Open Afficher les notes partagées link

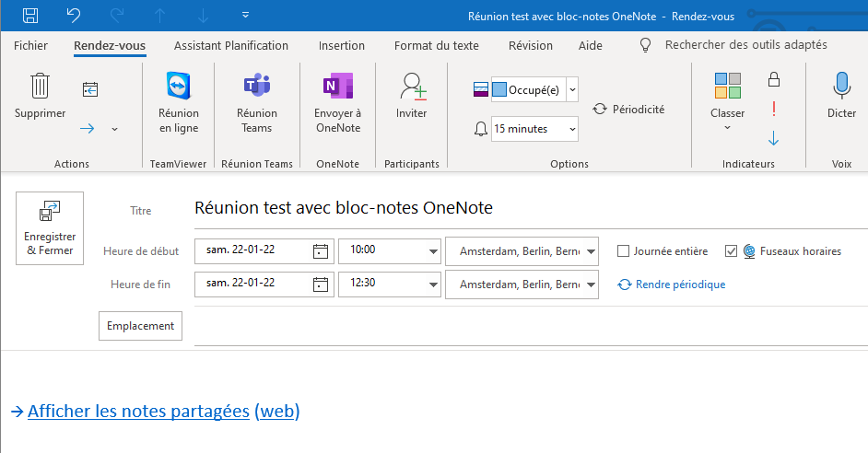[138, 411]
